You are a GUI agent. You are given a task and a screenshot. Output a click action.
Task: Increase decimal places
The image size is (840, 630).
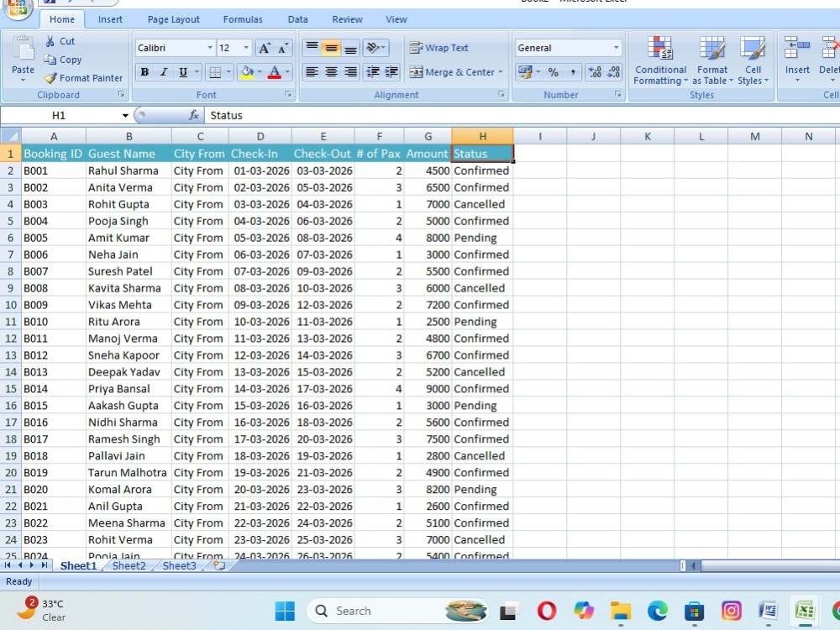595,71
